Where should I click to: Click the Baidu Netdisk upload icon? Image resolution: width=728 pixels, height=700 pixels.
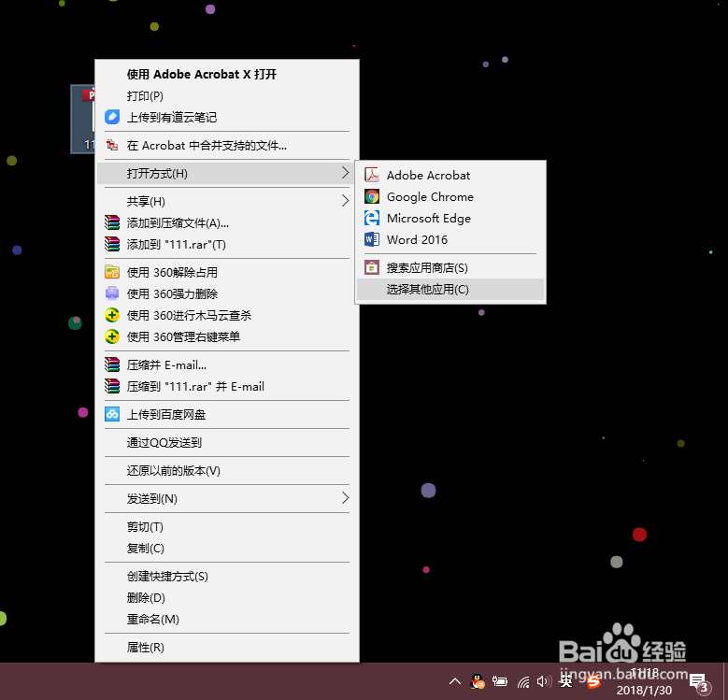pos(112,414)
